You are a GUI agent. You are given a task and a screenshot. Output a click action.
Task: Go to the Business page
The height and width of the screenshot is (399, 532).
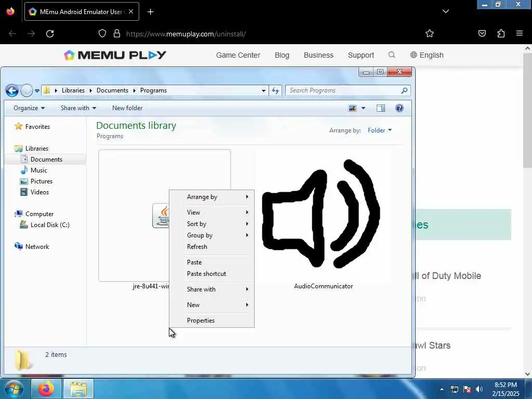(318, 55)
